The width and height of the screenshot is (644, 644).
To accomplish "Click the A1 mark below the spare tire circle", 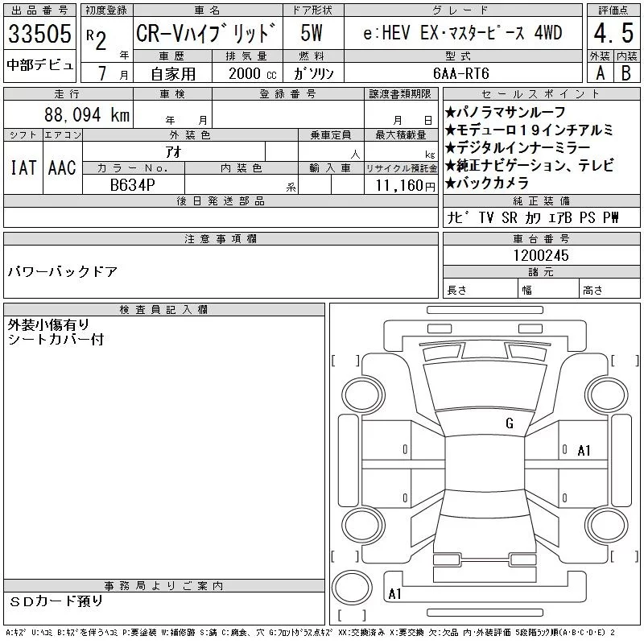I will (x=394, y=594).
